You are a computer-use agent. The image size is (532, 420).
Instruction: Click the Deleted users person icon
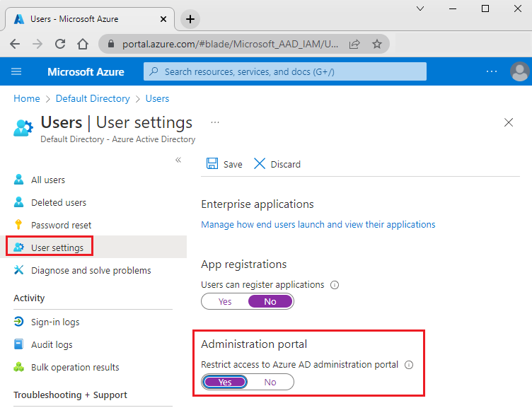[18, 202]
